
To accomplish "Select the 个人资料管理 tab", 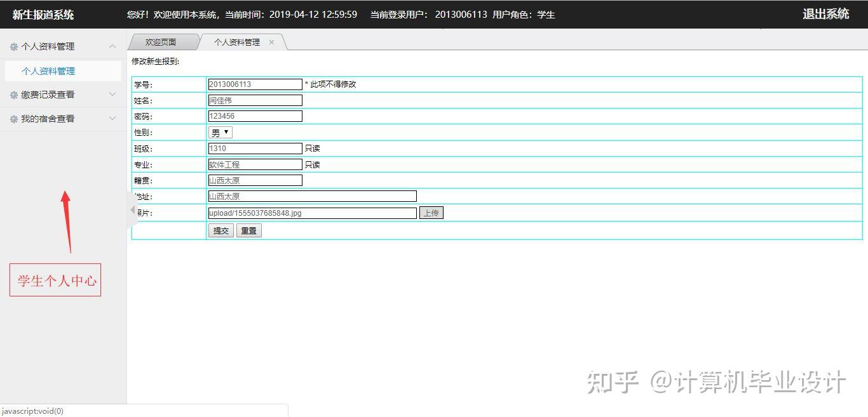I will click(237, 42).
